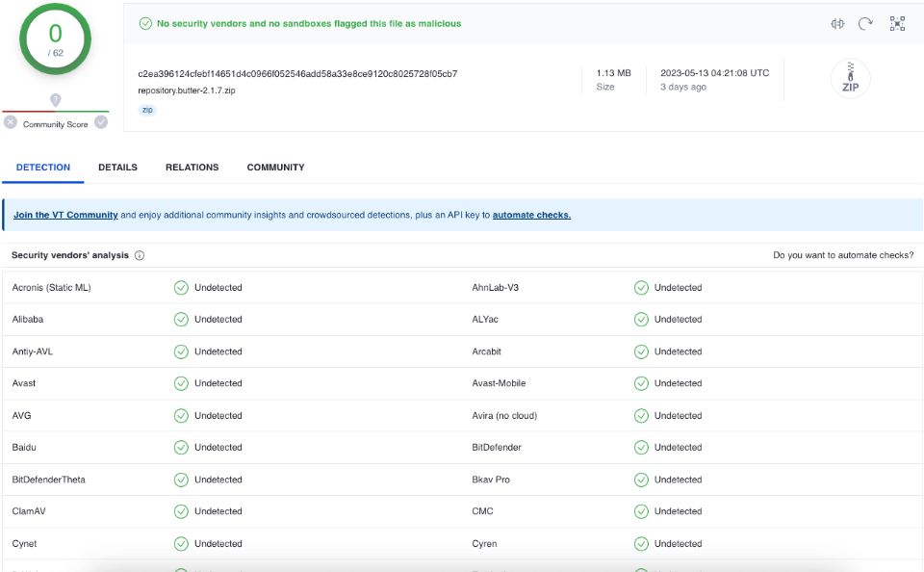The image size is (924, 572).
Task: Switch to the DETECTION tab
Action: point(43,168)
